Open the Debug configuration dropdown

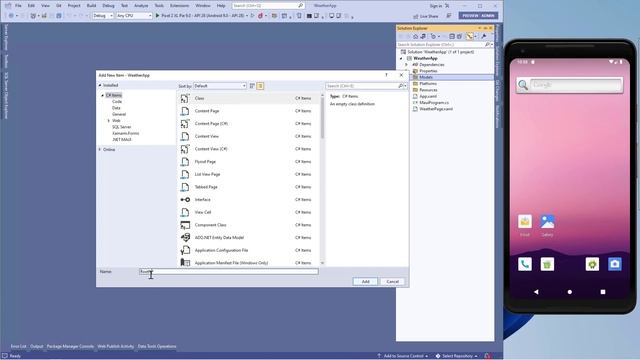click(x=103, y=16)
